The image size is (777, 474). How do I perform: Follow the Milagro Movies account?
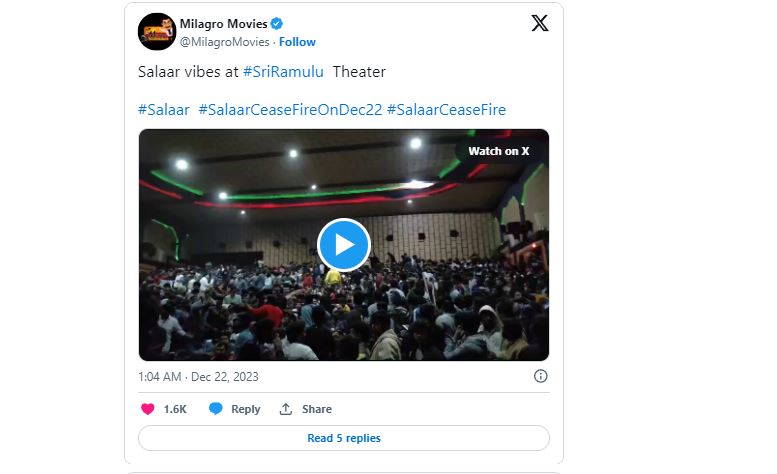(x=297, y=42)
